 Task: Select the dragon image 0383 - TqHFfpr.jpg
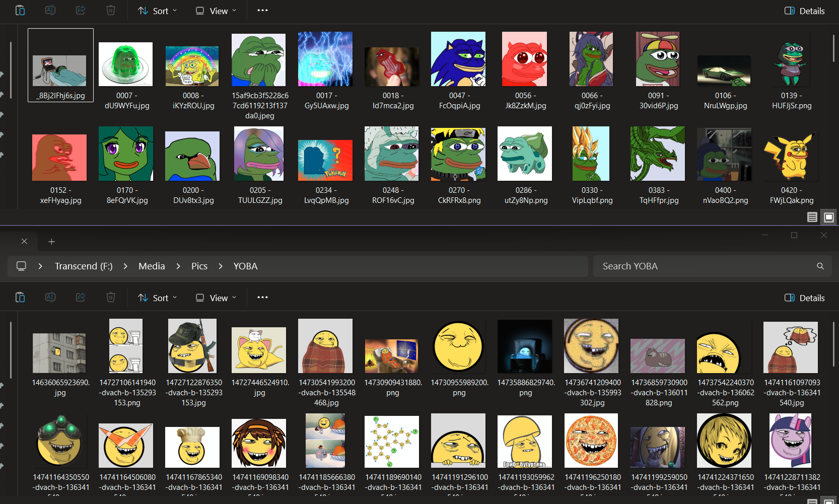pyautogui.click(x=658, y=154)
